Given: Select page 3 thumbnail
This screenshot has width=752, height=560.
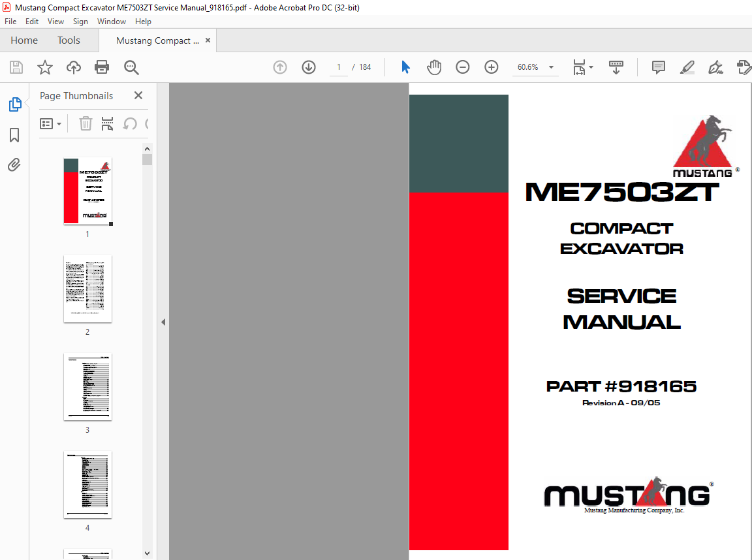Looking at the screenshot, I should coord(87,387).
